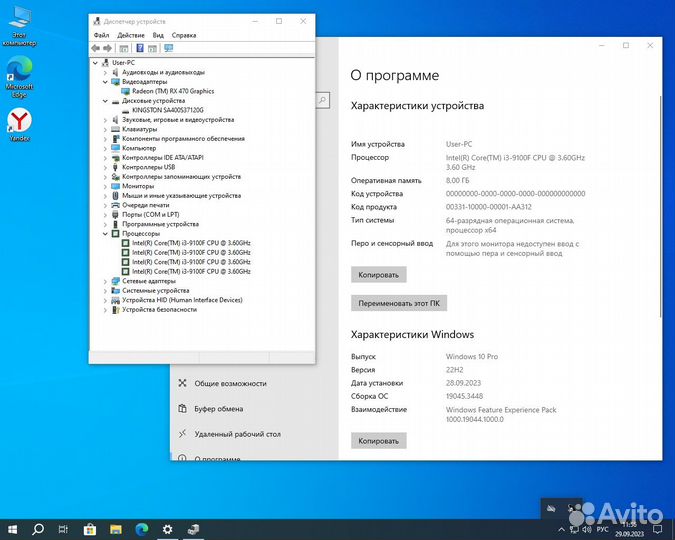Switch to Settings gear taskbar icon
This screenshot has width=675, height=540.
(x=167, y=529)
